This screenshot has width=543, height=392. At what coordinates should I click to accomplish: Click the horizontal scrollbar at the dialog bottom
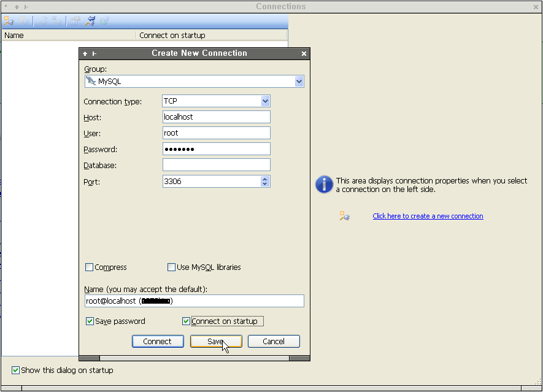(x=194, y=358)
